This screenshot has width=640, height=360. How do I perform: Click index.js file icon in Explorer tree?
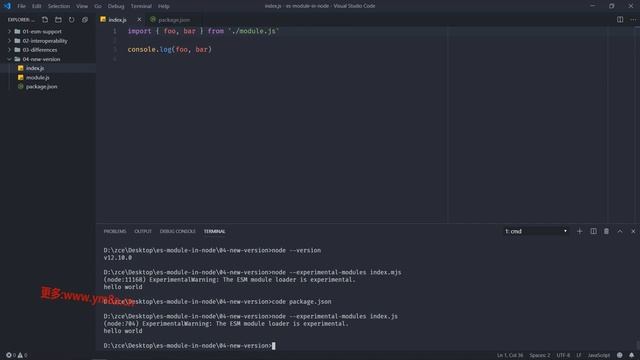click(x=20, y=68)
